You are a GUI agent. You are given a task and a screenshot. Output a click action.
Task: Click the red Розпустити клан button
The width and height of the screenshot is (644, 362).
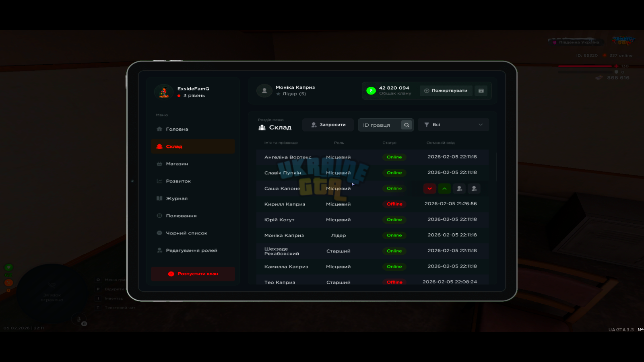[193, 274]
